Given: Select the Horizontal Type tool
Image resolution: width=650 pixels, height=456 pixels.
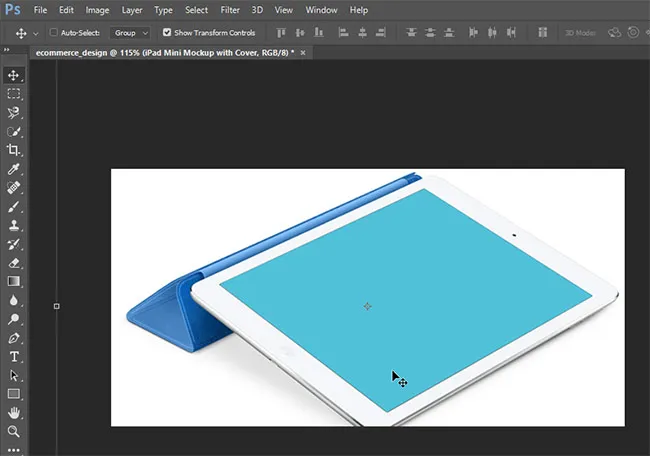Looking at the screenshot, I should (x=14, y=357).
